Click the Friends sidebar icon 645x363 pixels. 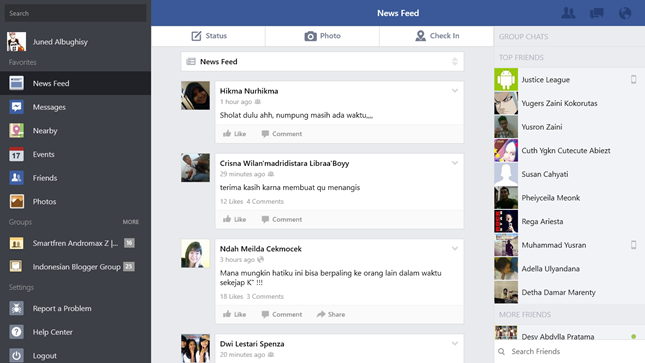[16, 178]
